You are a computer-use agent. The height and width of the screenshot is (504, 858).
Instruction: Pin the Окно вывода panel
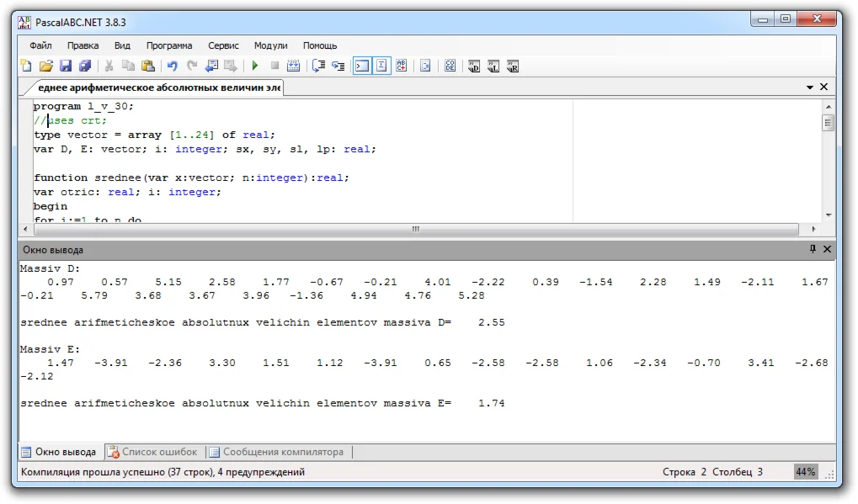point(813,249)
